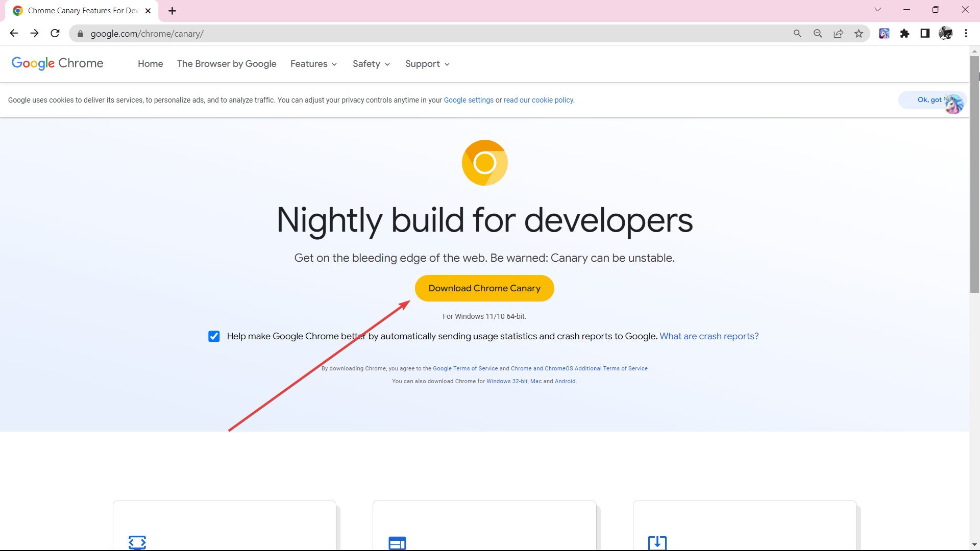Open the zoom indicator icon in the address bar
The width and height of the screenshot is (980, 551).
coord(818,34)
